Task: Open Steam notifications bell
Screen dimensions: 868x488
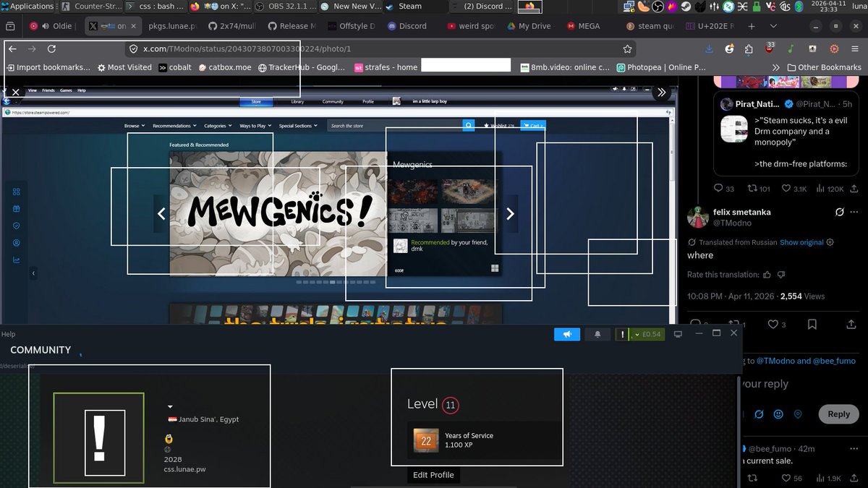Action: [597, 334]
